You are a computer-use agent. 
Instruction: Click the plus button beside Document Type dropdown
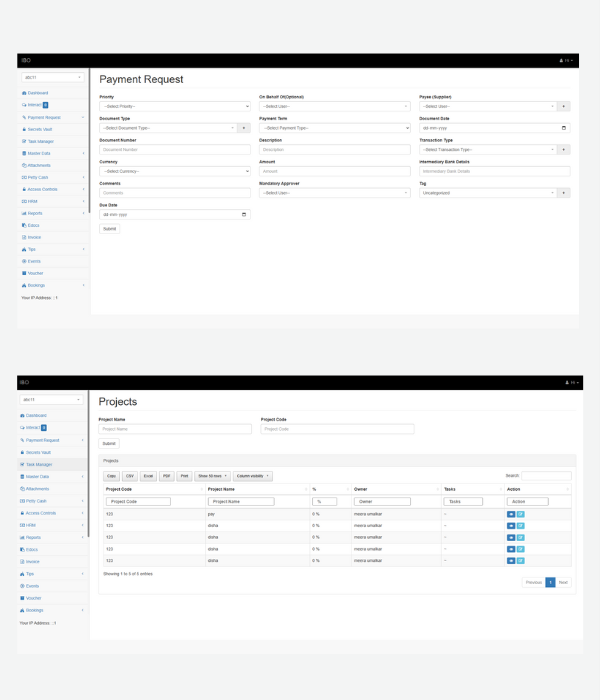click(245, 128)
